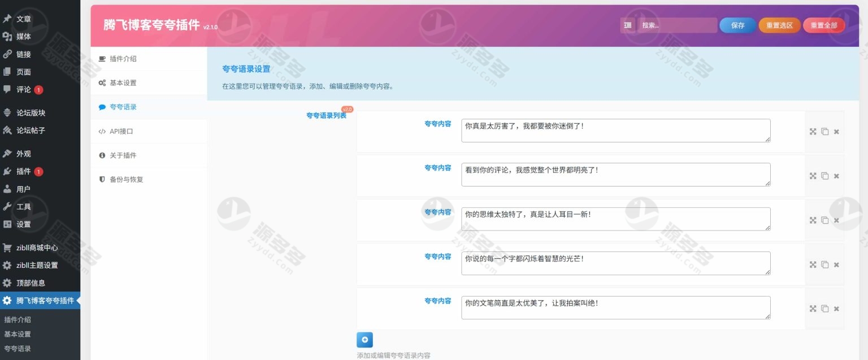The width and height of the screenshot is (868, 360).
Task: Select the 备份与恢复 tab
Action: (126, 180)
